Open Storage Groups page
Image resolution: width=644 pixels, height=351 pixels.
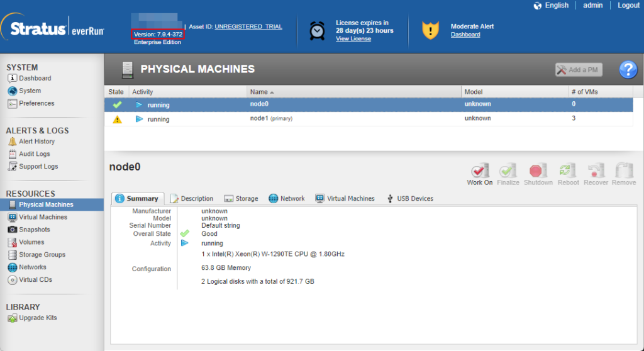click(42, 255)
